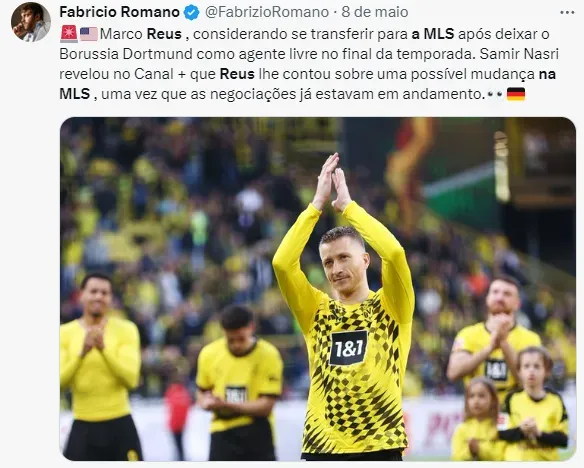Click the bold text a MLS

[433, 34]
